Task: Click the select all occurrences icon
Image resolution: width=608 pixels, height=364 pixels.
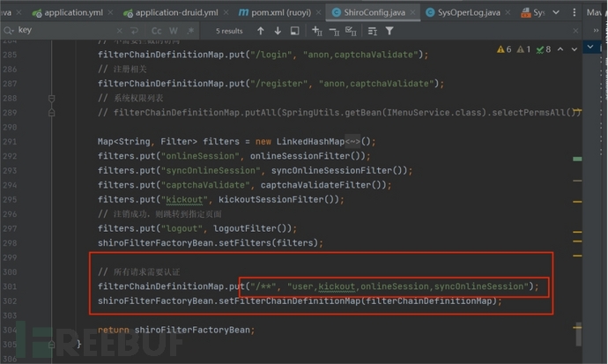Action: (296, 31)
